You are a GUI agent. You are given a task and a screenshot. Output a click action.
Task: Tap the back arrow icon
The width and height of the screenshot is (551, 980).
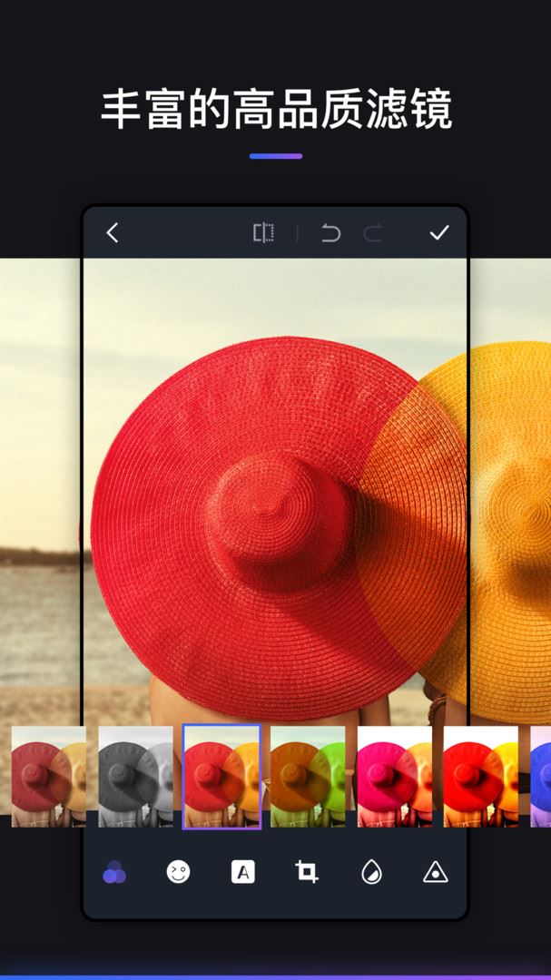pos(113,233)
